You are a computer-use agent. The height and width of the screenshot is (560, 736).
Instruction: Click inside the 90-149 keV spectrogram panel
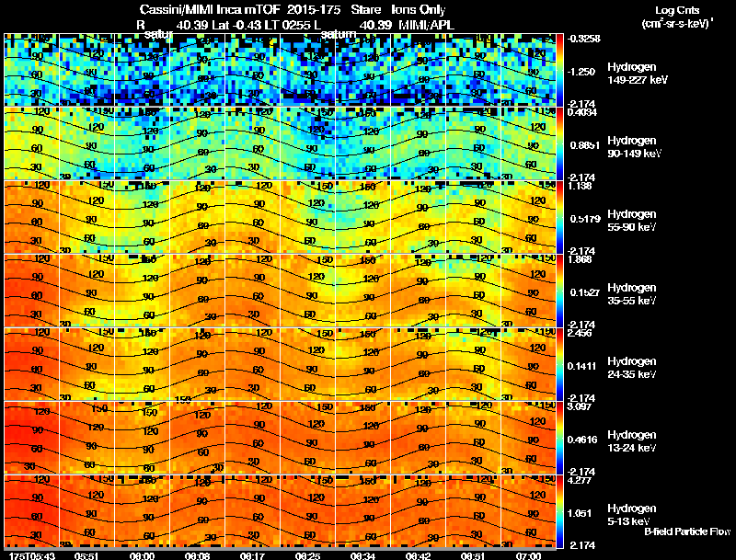pos(281,143)
